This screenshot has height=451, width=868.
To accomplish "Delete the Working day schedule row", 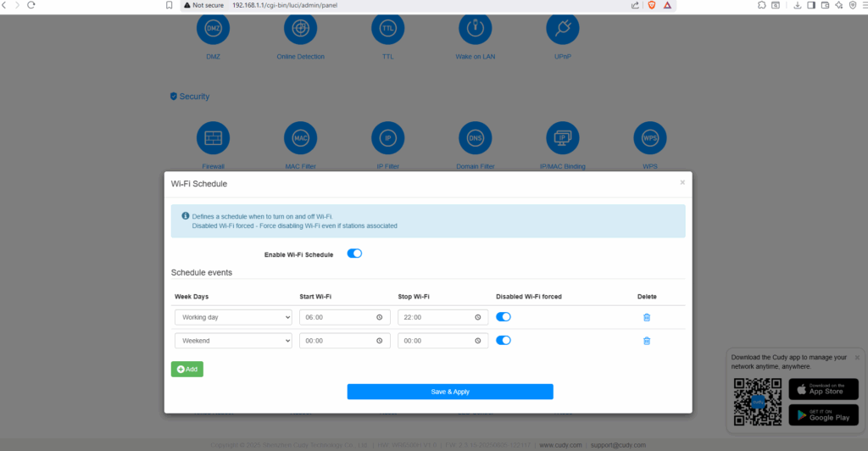I will pyautogui.click(x=647, y=317).
